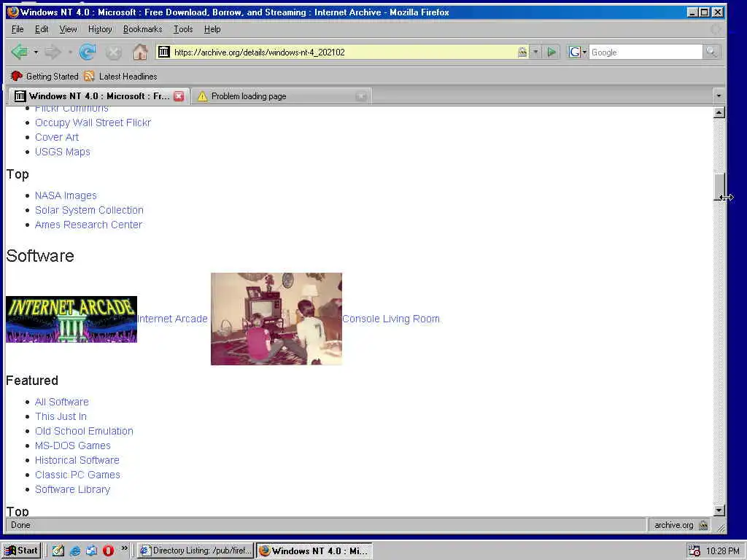Open the History menu
The width and height of the screenshot is (747, 560).
click(x=100, y=29)
